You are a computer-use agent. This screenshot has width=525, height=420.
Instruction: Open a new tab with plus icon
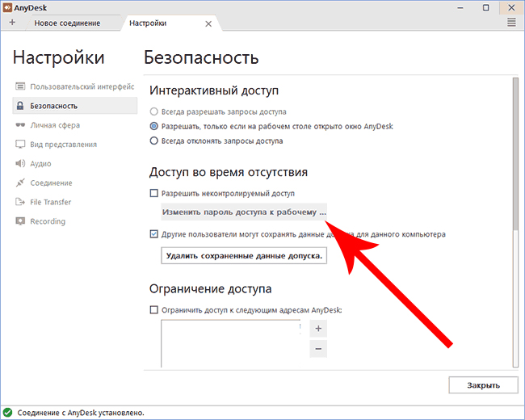[x=12, y=23]
